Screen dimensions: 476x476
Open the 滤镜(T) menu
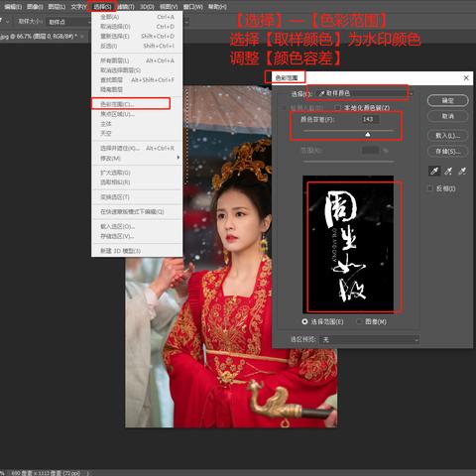click(126, 7)
